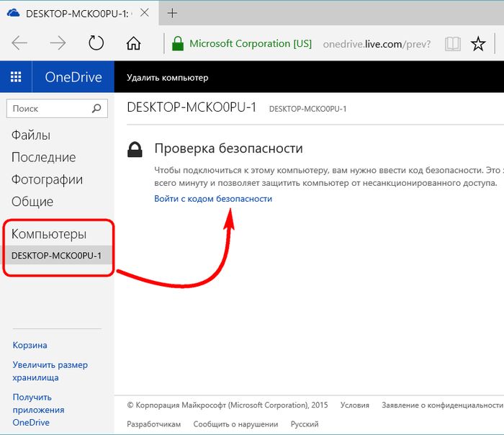
Task: Open a new browser tab
Action: point(172,13)
